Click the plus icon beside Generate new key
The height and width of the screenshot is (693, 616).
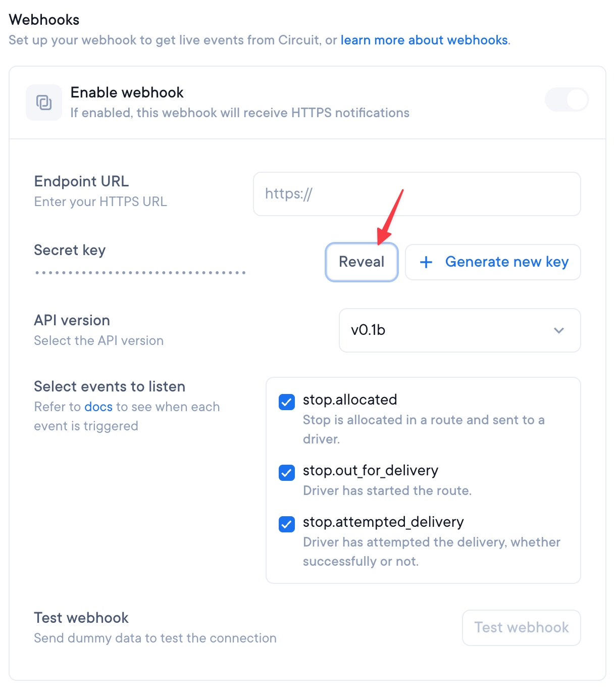426,262
